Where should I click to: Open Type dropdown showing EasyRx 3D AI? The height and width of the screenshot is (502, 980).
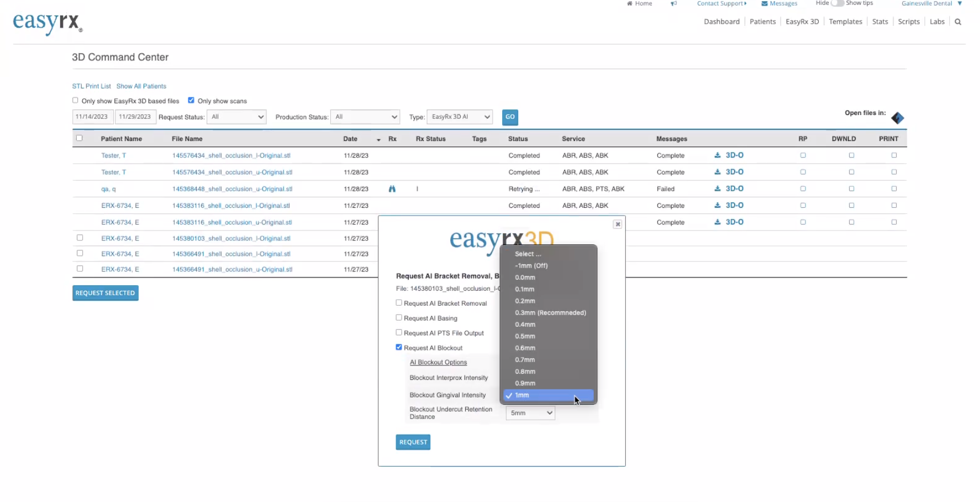(460, 117)
